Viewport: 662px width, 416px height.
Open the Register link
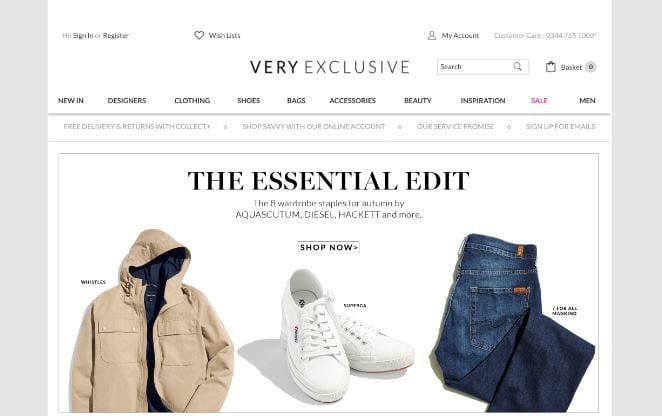pyautogui.click(x=116, y=35)
